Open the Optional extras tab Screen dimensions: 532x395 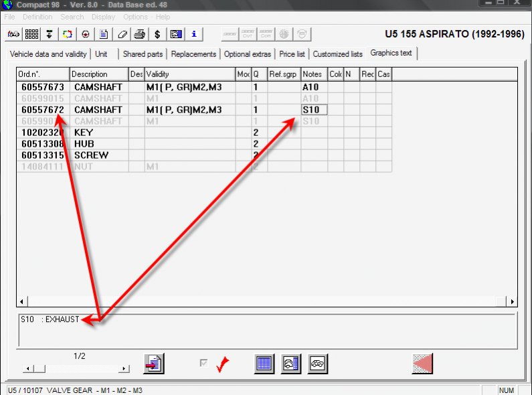[x=248, y=54]
